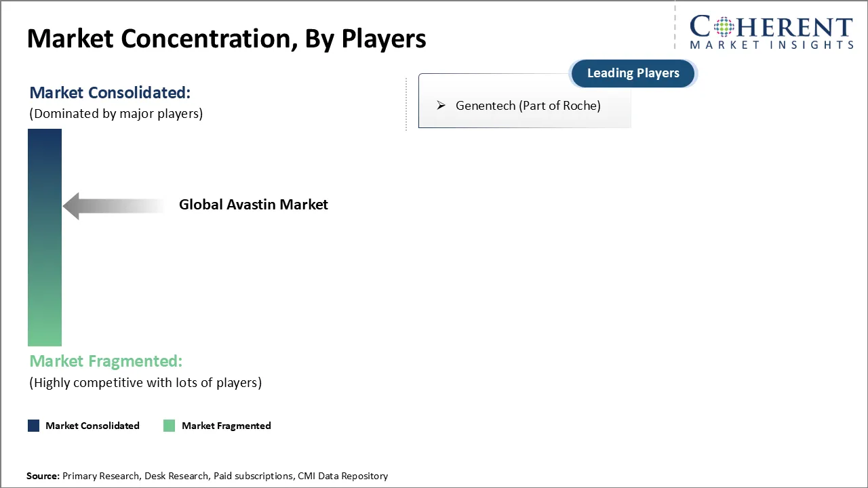This screenshot has height=488, width=868.
Task: Click 'CMI Data Repository' in source line
Action: point(342,476)
